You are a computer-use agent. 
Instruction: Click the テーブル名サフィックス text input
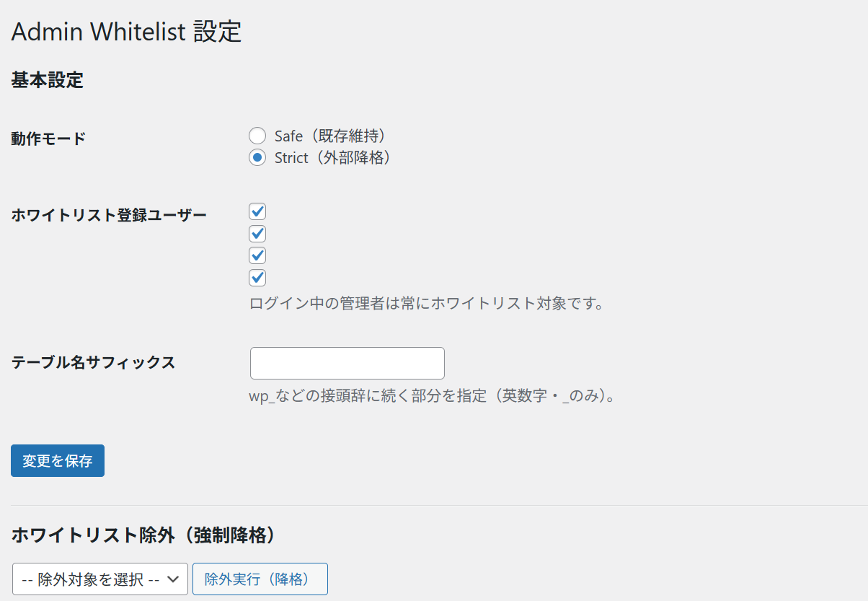pyautogui.click(x=347, y=363)
